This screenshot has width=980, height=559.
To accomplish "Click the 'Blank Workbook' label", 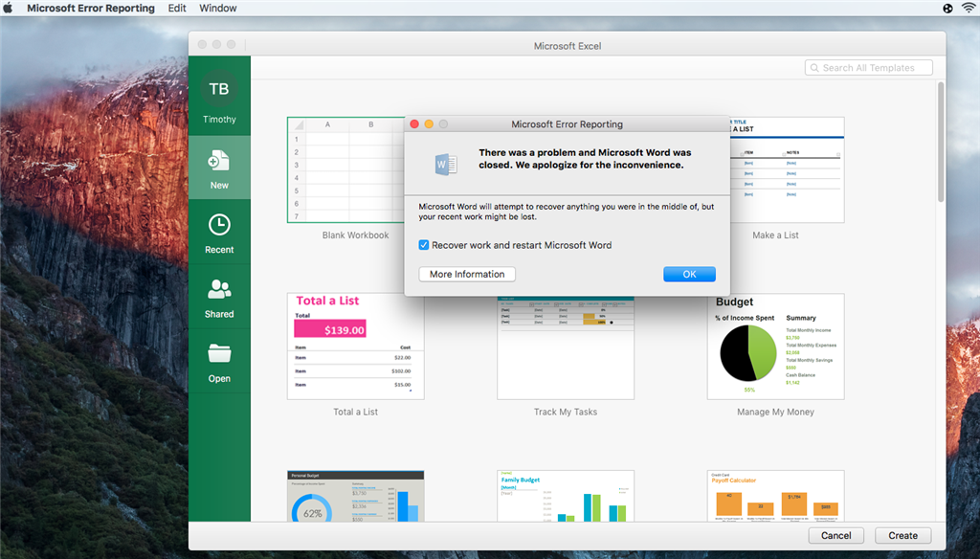I will (x=356, y=235).
